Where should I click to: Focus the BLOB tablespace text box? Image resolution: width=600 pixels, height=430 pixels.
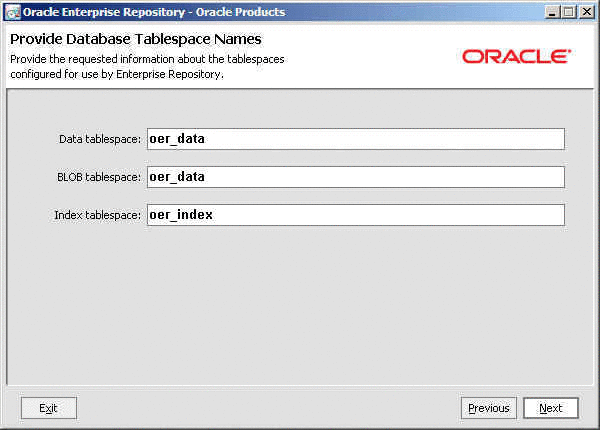[x=355, y=177]
